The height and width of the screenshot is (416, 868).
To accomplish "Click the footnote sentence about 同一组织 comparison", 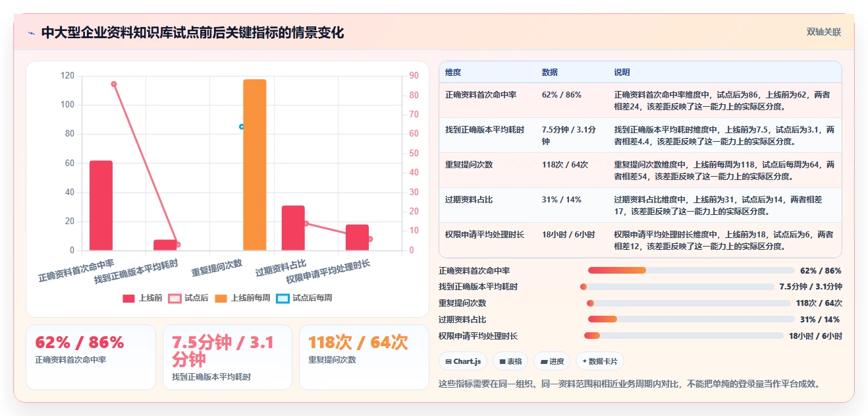I will pos(630,384).
